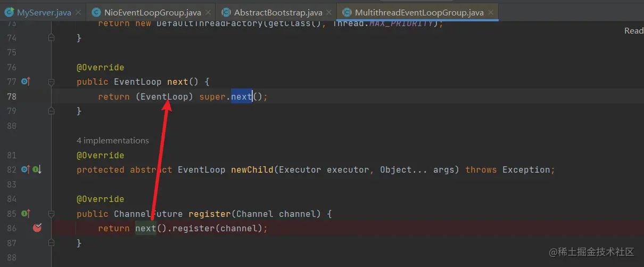Click the '(EventLoop)' cast on line 78
The height and width of the screenshot is (267, 644).
164,96
